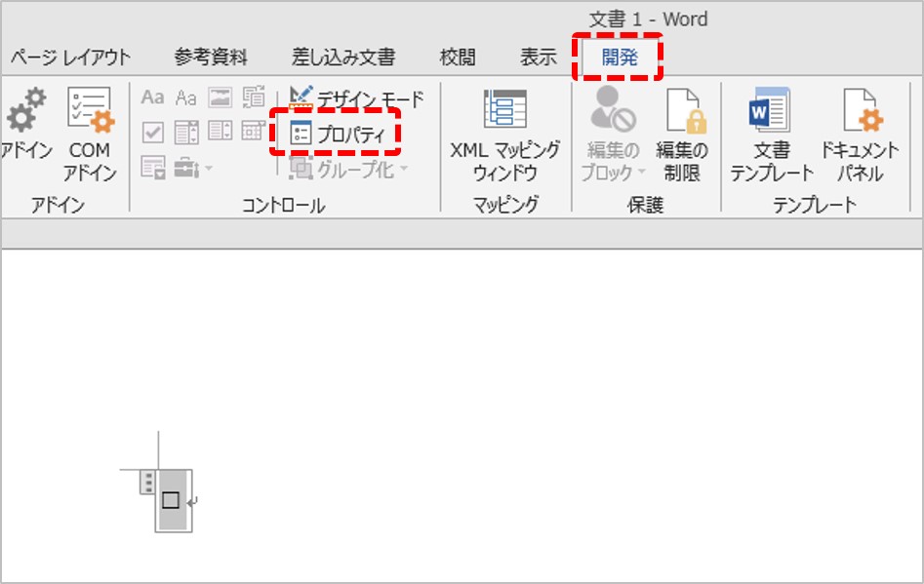Insert a check box content control
Viewport: 924px width, 584px height.
(152, 132)
